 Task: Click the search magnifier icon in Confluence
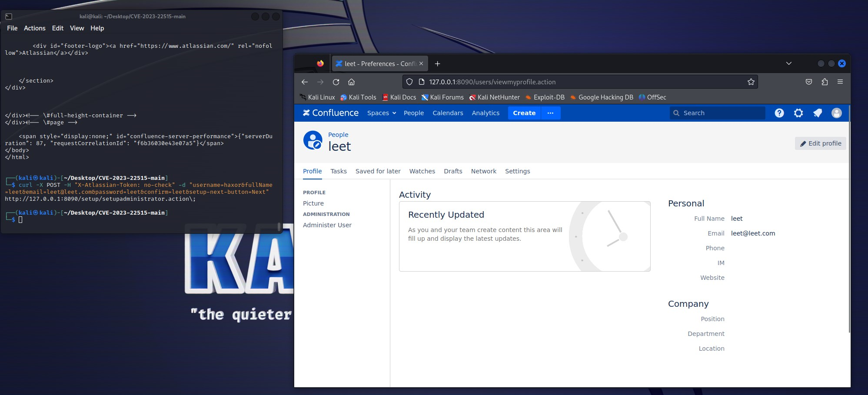(676, 113)
